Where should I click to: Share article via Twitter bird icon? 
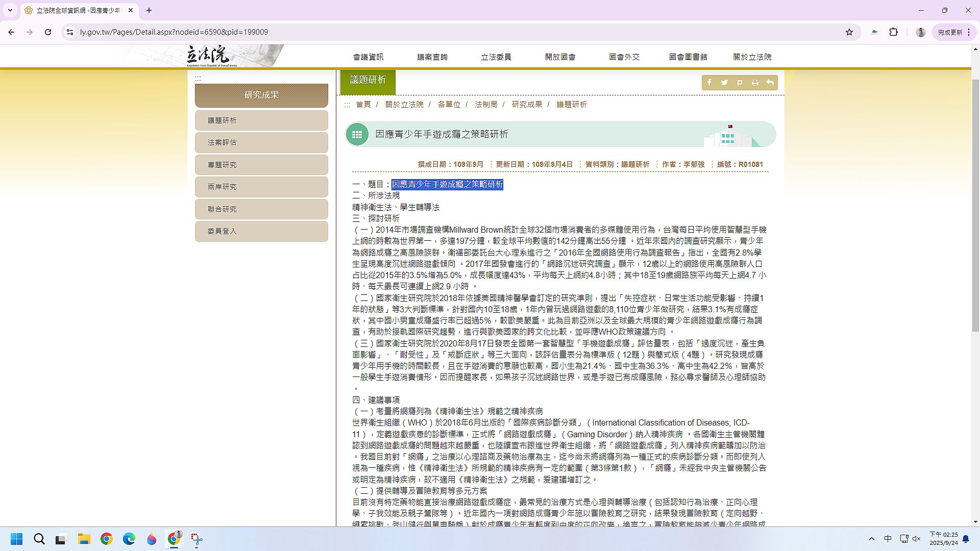tap(724, 83)
